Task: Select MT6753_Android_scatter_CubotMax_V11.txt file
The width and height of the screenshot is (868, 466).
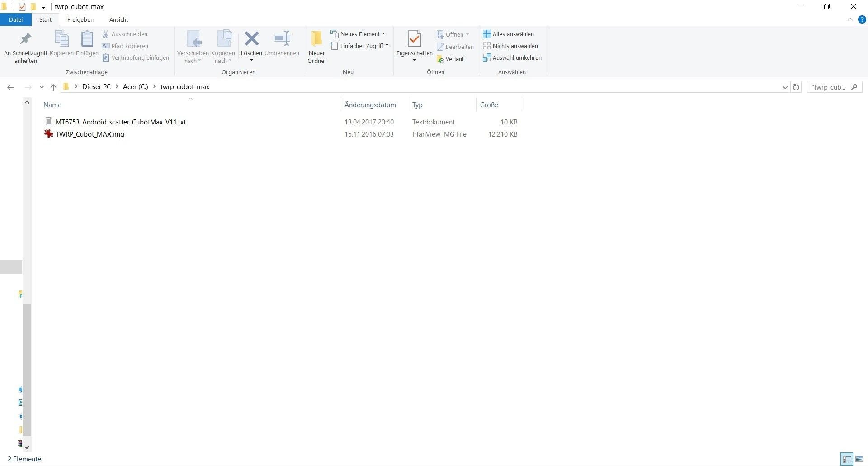Action: [120, 122]
